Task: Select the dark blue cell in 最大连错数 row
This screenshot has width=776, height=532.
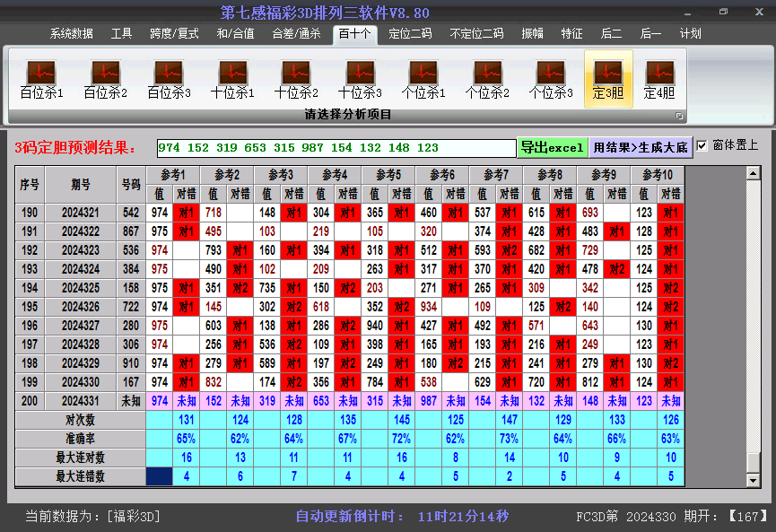Action: pyautogui.click(x=160, y=476)
